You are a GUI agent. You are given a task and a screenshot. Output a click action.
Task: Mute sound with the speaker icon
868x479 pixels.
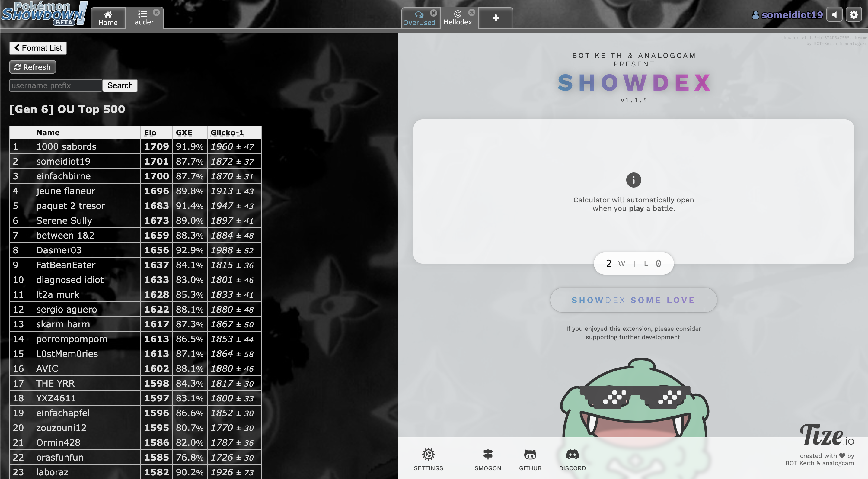pyautogui.click(x=834, y=15)
